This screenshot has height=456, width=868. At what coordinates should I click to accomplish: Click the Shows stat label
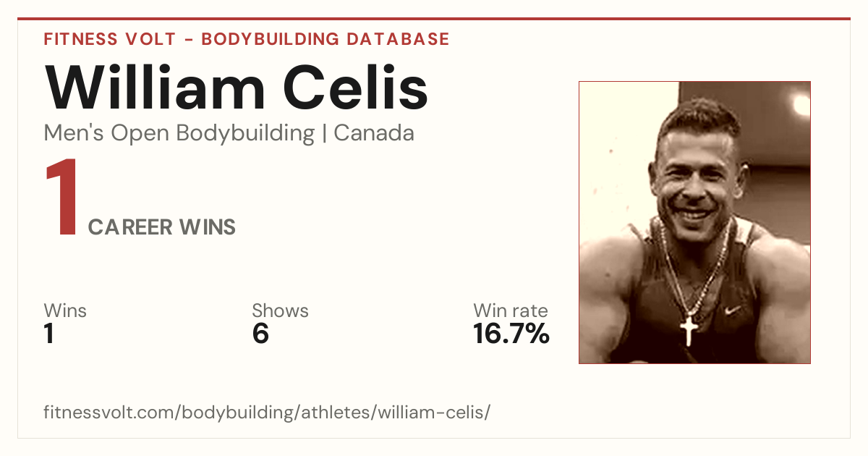coord(280,311)
